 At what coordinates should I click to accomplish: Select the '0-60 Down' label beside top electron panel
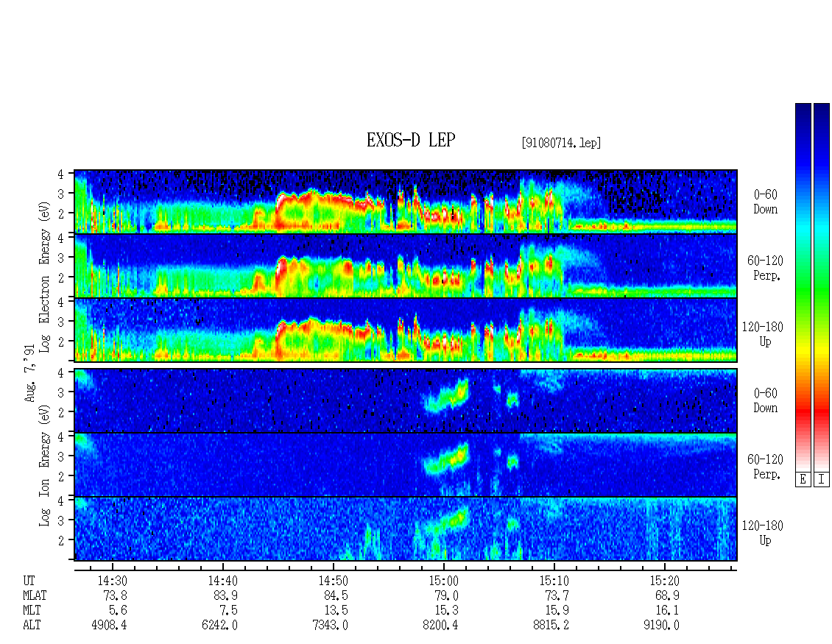point(766,202)
